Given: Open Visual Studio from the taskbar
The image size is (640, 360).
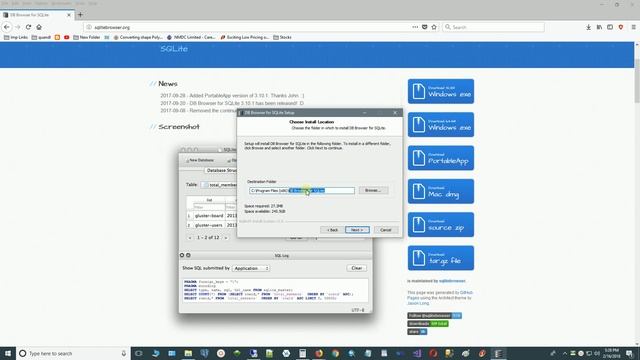Looking at the screenshot, I should point(417,353).
